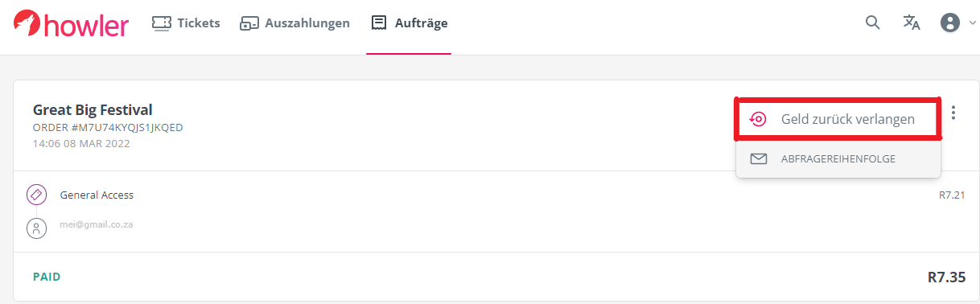Open the order three-dot options menu
This screenshot has width=980, height=304.
pos(953,113)
